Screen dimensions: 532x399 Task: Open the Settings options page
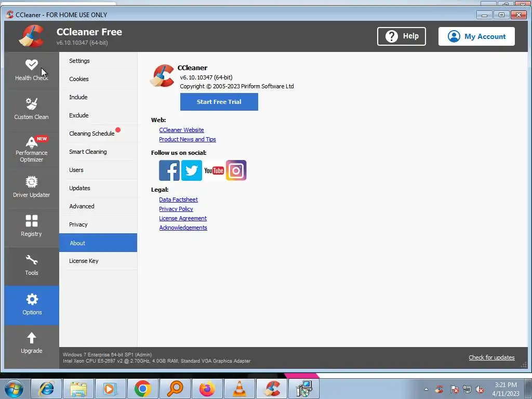point(98,61)
